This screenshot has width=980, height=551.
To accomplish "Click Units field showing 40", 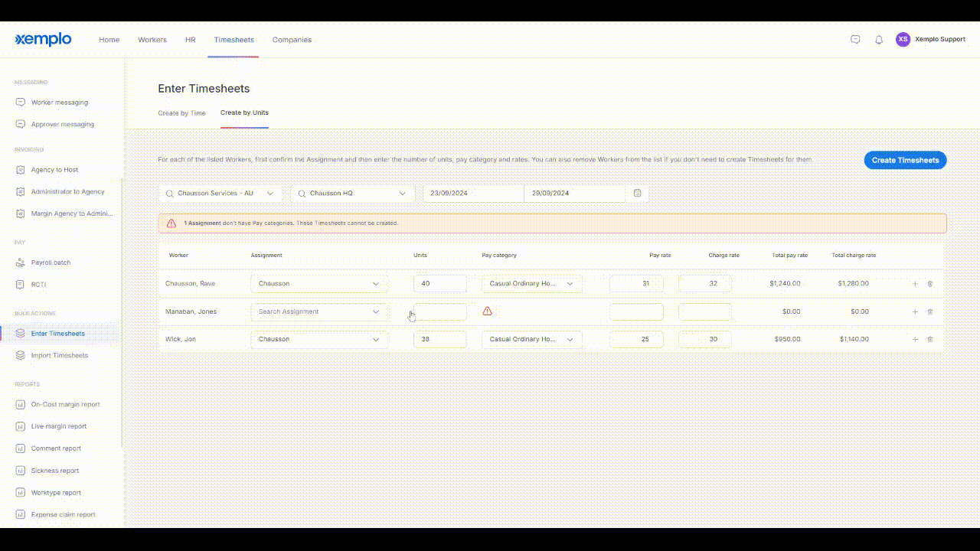I will (440, 284).
